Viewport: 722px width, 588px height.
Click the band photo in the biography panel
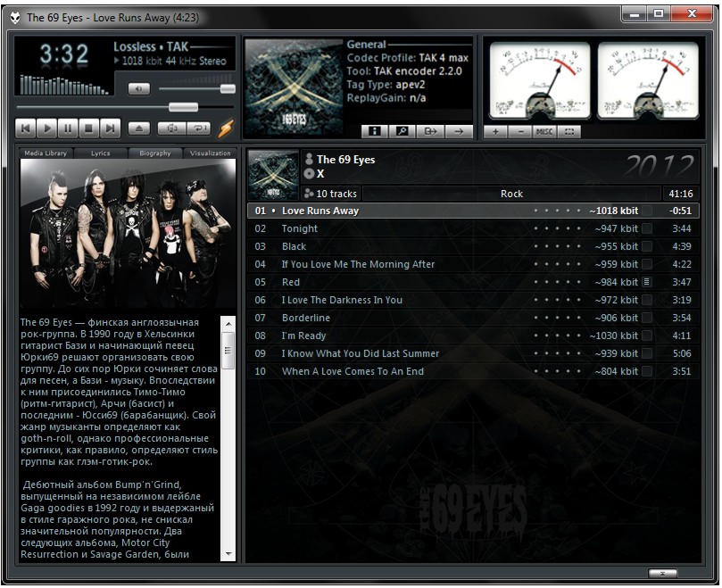[128, 234]
